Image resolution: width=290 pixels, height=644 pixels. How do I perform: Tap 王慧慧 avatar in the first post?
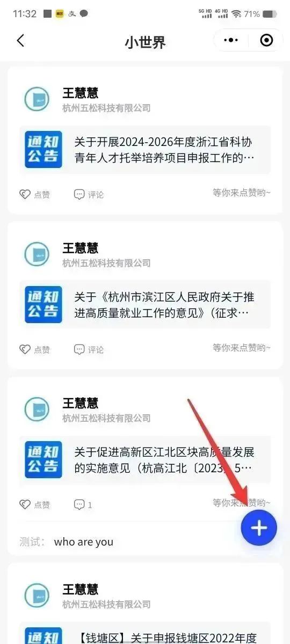(37, 99)
